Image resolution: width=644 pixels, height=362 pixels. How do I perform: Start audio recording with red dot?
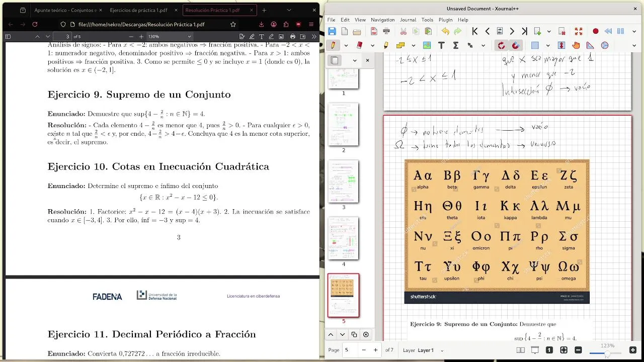596,31
